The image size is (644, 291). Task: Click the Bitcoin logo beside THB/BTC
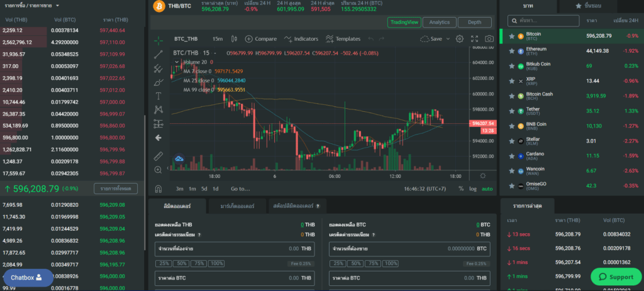pyautogui.click(x=158, y=6)
